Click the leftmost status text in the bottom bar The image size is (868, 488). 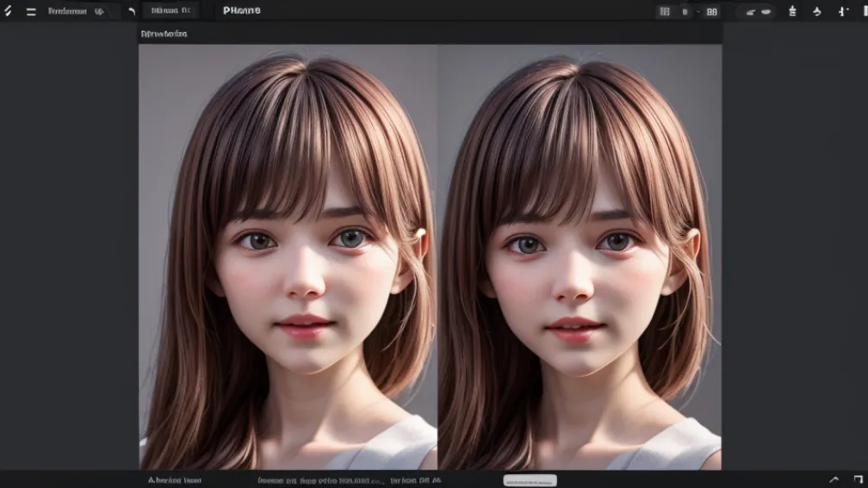coord(174,480)
